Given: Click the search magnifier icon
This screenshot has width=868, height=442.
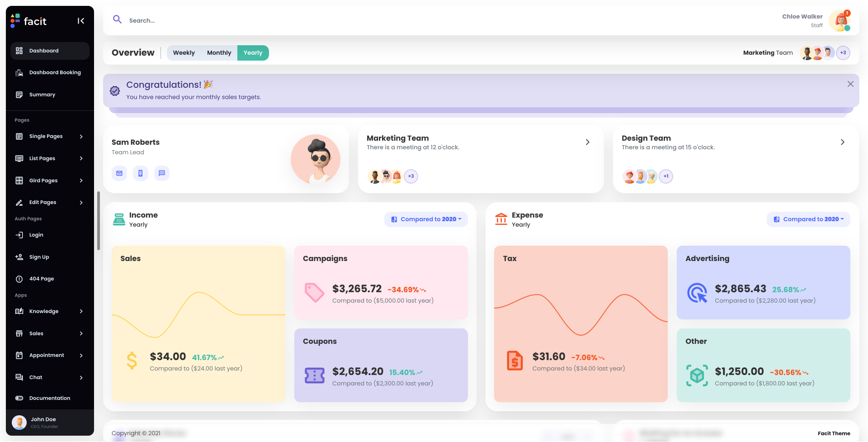Looking at the screenshot, I should pos(117,20).
